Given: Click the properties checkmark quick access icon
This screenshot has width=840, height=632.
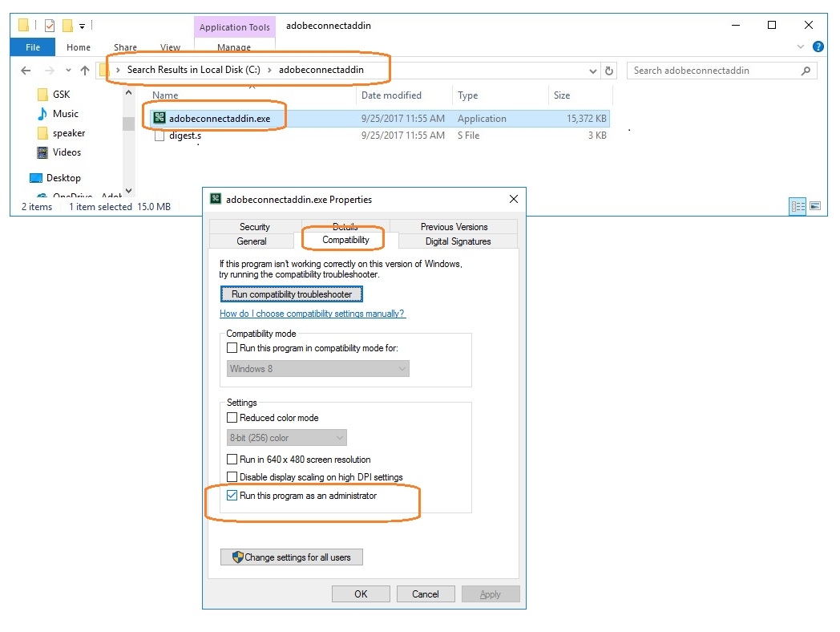Looking at the screenshot, I should pos(49,25).
